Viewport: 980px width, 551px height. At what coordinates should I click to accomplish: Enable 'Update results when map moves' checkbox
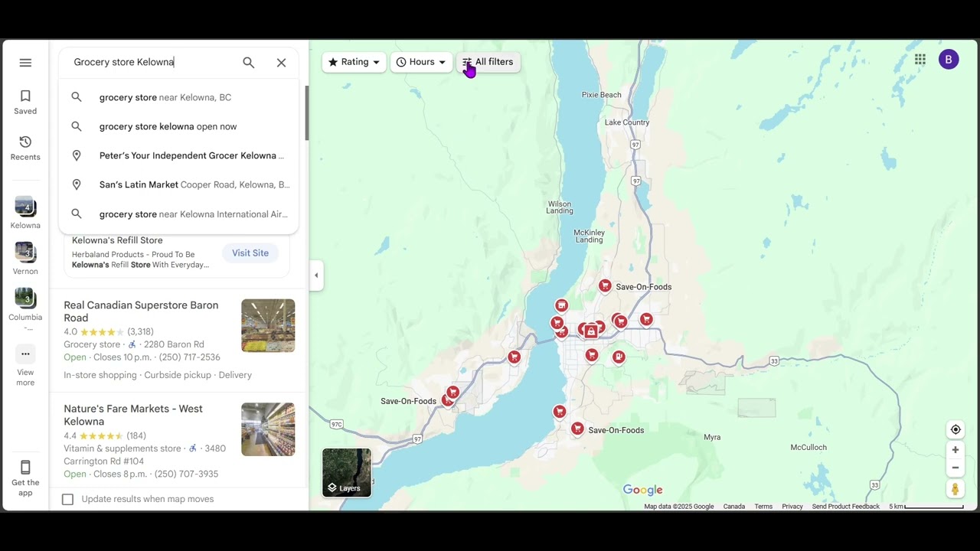67,499
